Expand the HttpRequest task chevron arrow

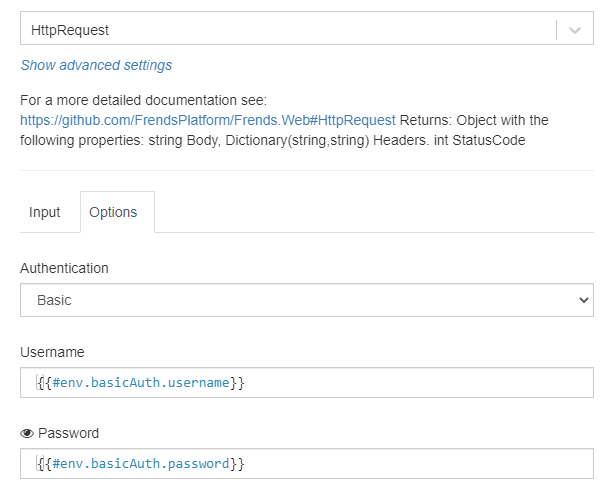tap(574, 30)
